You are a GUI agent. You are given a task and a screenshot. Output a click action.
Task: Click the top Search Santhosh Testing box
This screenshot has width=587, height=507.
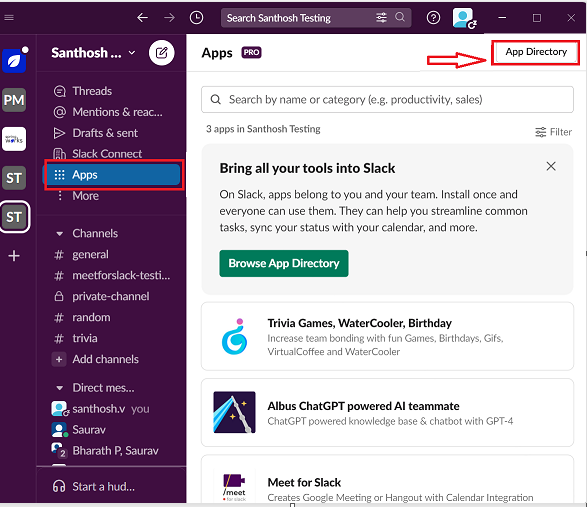click(x=316, y=18)
